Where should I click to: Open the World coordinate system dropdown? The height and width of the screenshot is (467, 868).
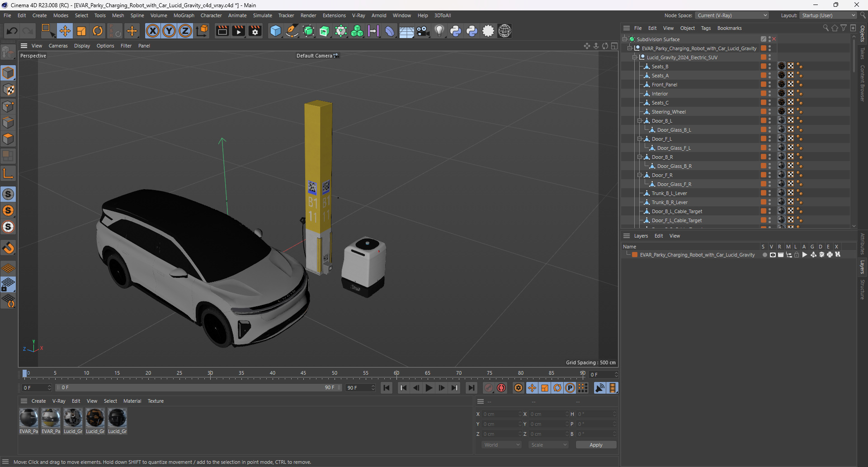502,445
